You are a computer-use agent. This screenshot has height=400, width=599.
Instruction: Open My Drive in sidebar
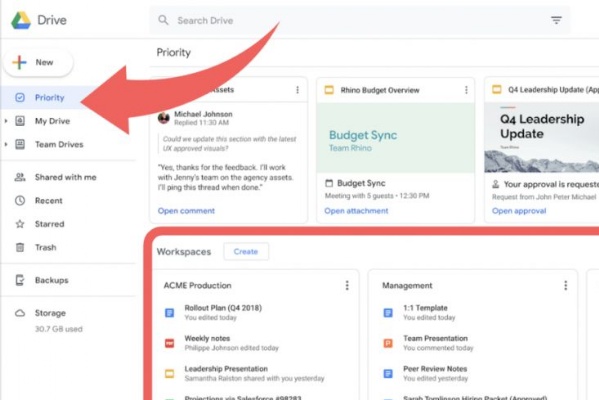tap(52, 121)
